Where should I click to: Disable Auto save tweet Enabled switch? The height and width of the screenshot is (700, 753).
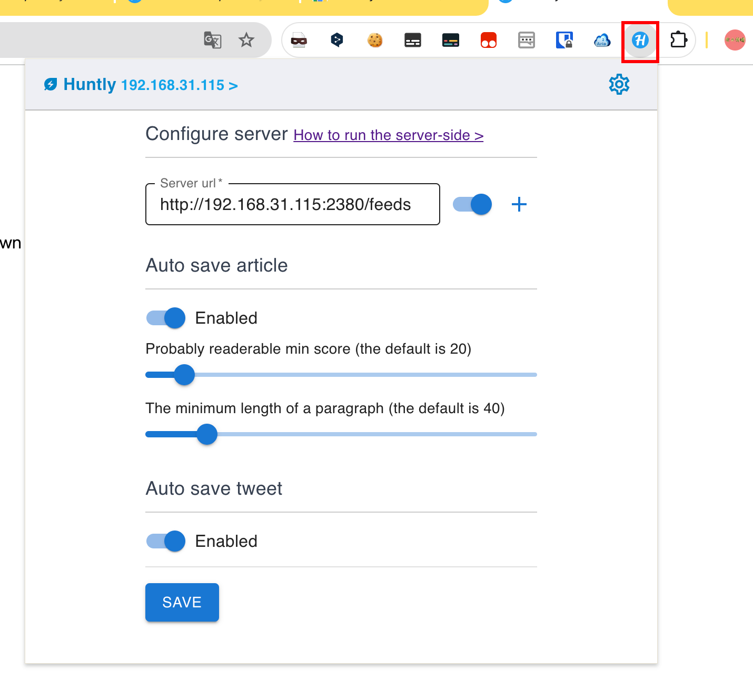pyautogui.click(x=166, y=541)
